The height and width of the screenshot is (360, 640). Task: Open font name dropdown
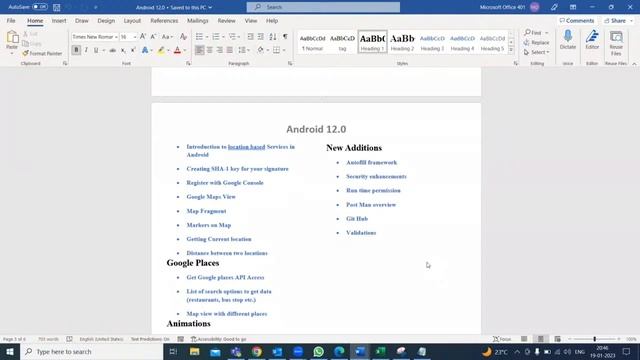pos(116,37)
